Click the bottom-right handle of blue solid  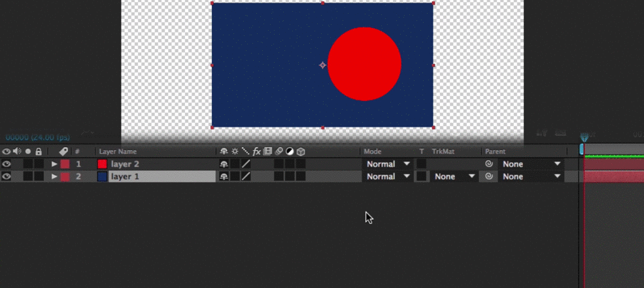pyautogui.click(x=433, y=127)
